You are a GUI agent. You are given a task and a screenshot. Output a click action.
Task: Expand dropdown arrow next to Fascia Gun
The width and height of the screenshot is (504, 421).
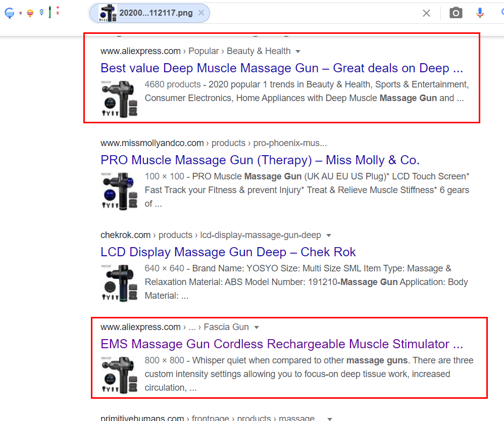[x=257, y=328]
